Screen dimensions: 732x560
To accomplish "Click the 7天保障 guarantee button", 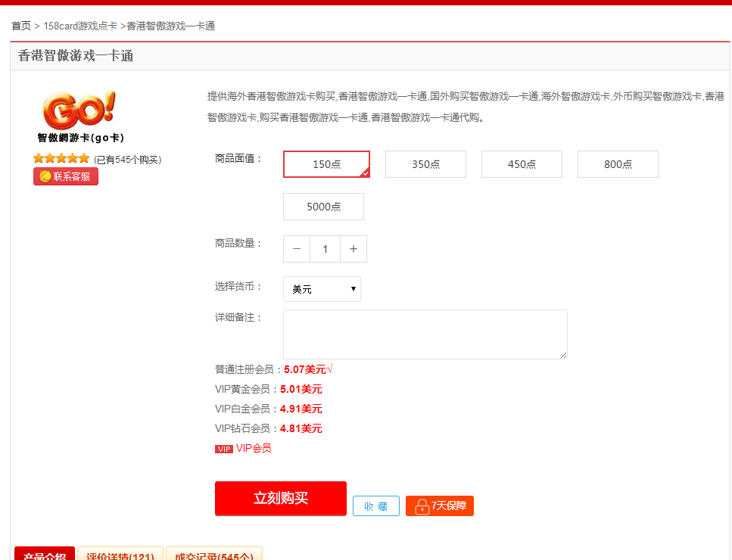I will (440, 506).
